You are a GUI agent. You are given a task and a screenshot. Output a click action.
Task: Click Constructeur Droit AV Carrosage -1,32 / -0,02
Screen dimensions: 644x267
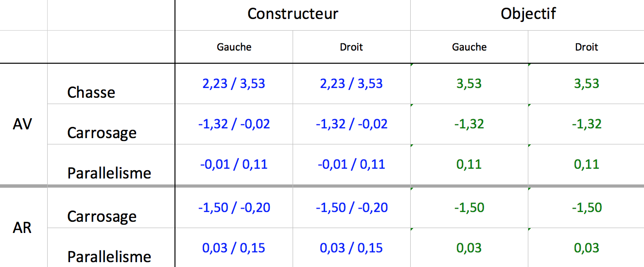click(351, 124)
